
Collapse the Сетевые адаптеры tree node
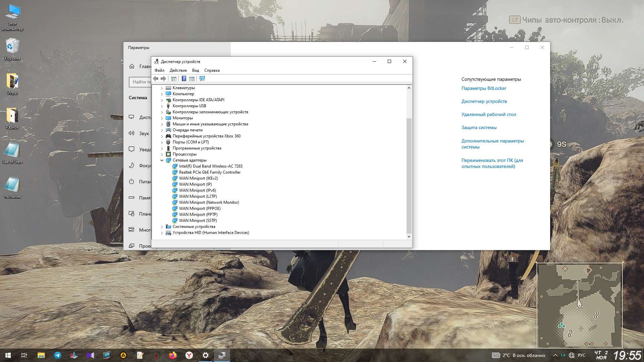162,160
